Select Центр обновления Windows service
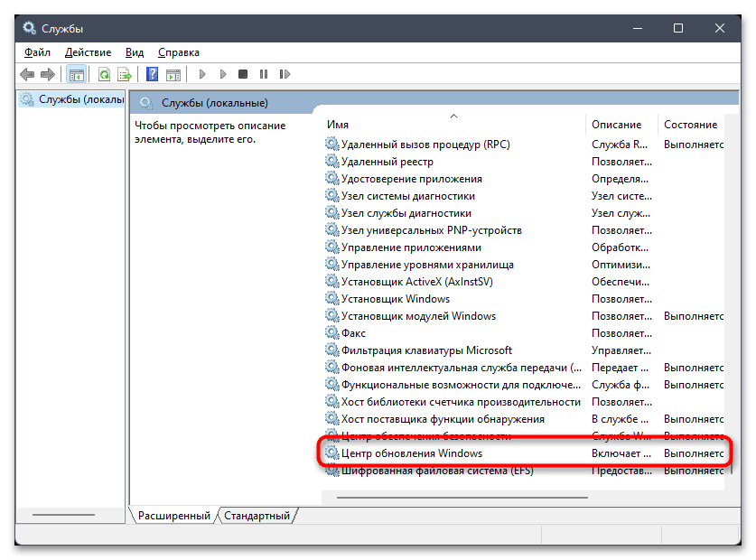Viewport: 756px width, 560px height. pyautogui.click(x=412, y=453)
